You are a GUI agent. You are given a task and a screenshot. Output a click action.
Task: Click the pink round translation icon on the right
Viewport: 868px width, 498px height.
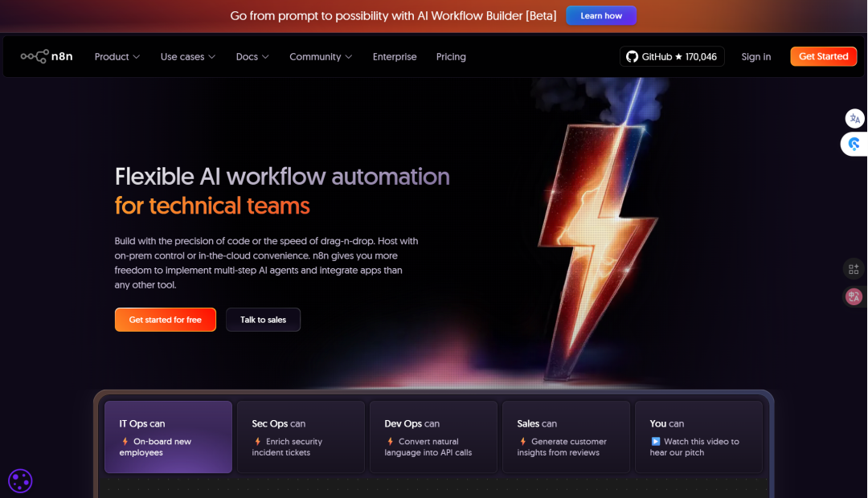click(854, 297)
